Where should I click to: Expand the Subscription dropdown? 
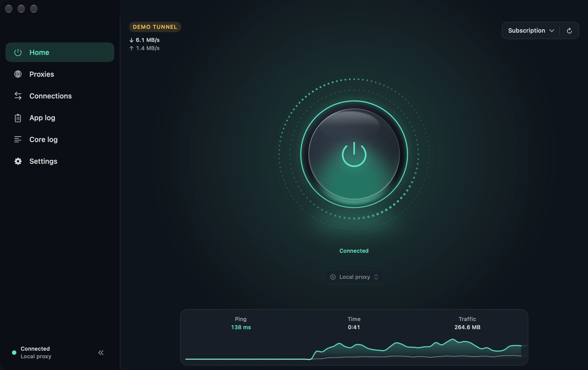(531, 30)
